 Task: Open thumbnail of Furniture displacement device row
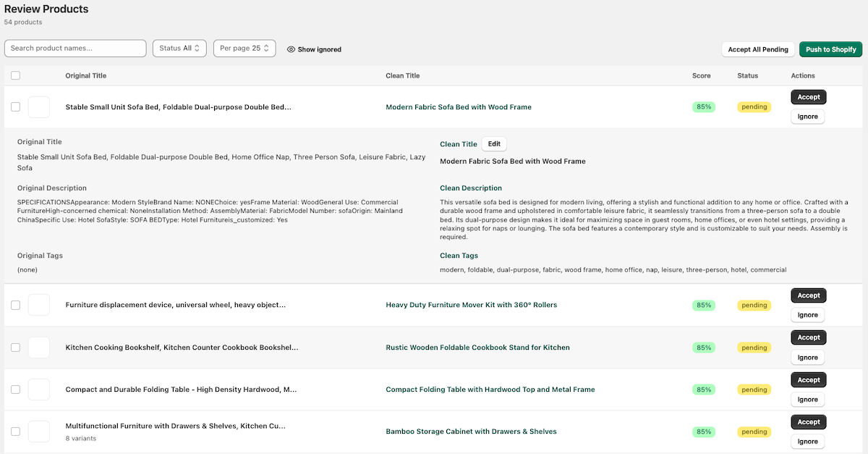point(39,305)
